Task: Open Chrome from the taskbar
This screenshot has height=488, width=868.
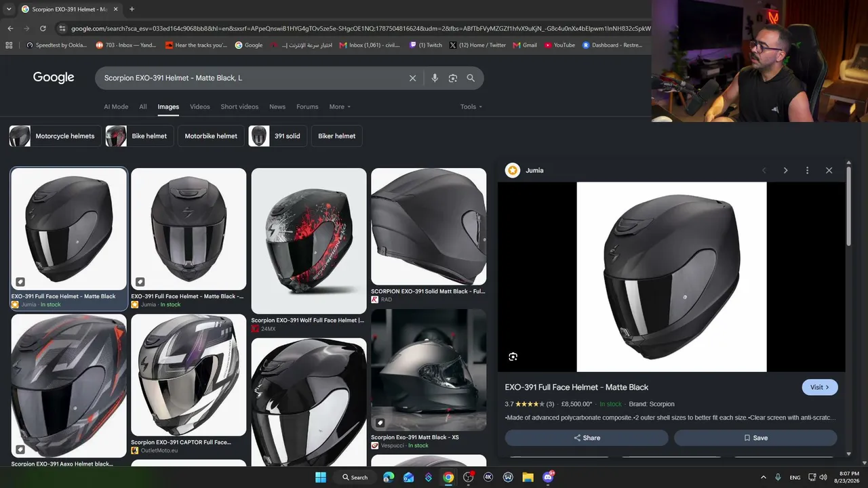Action: point(448,477)
